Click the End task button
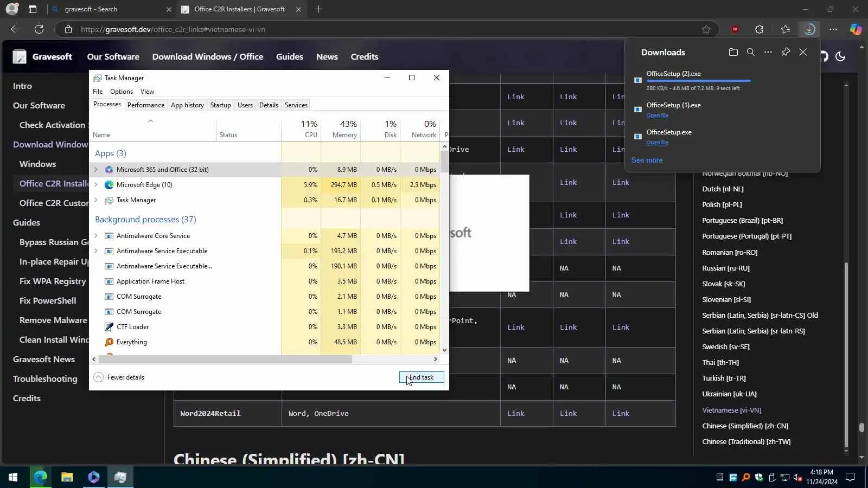The image size is (868, 488). [422, 377]
